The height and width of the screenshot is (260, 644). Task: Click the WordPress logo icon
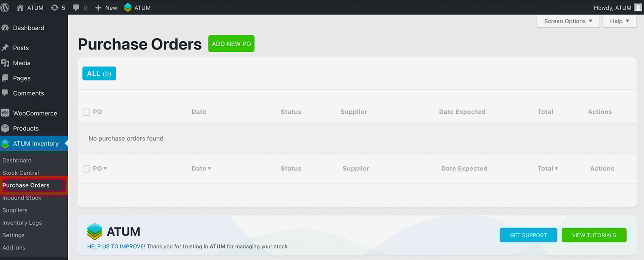[5, 8]
